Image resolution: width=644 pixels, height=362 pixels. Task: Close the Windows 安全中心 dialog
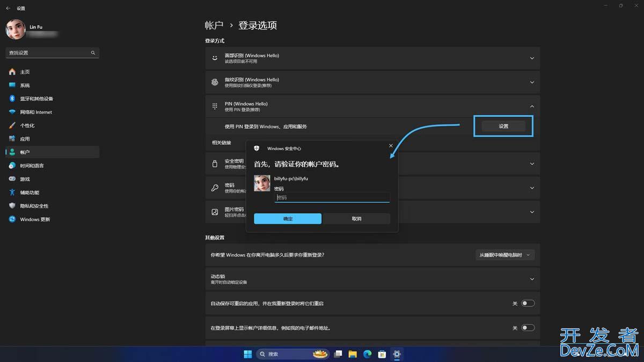pyautogui.click(x=391, y=146)
